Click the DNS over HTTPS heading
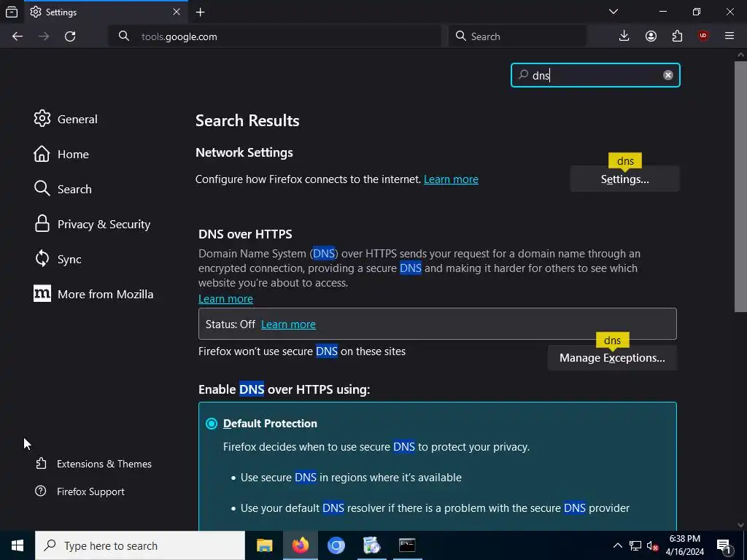The height and width of the screenshot is (560, 747). [x=245, y=234]
